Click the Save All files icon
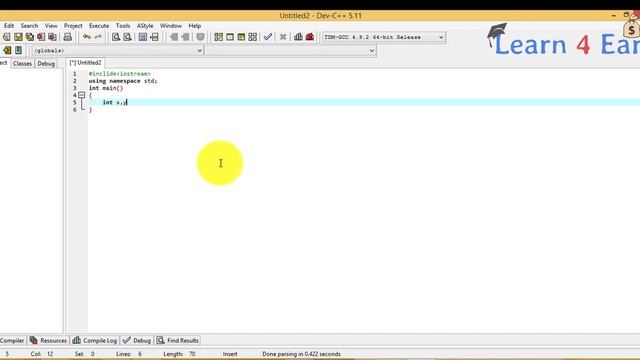The image size is (640, 360). click(29, 37)
